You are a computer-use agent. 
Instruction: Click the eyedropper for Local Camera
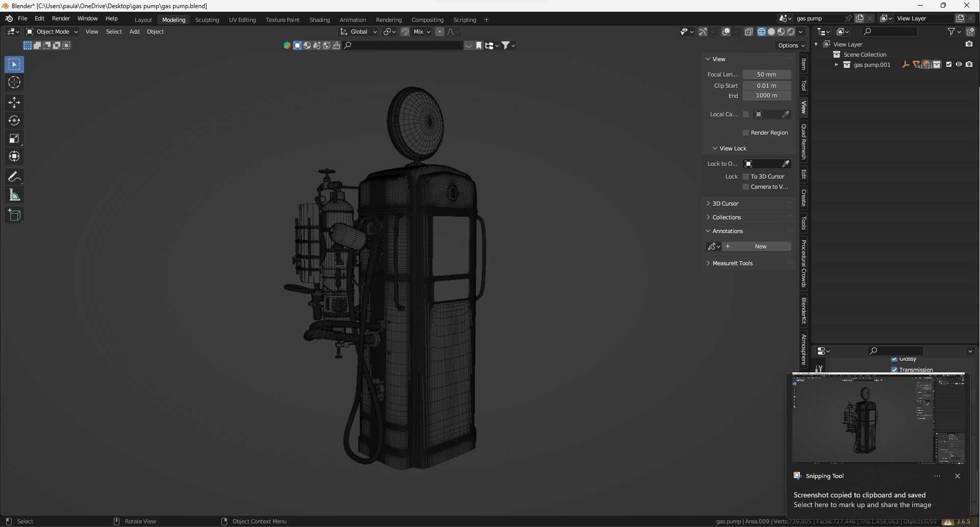[x=786, y=114]
